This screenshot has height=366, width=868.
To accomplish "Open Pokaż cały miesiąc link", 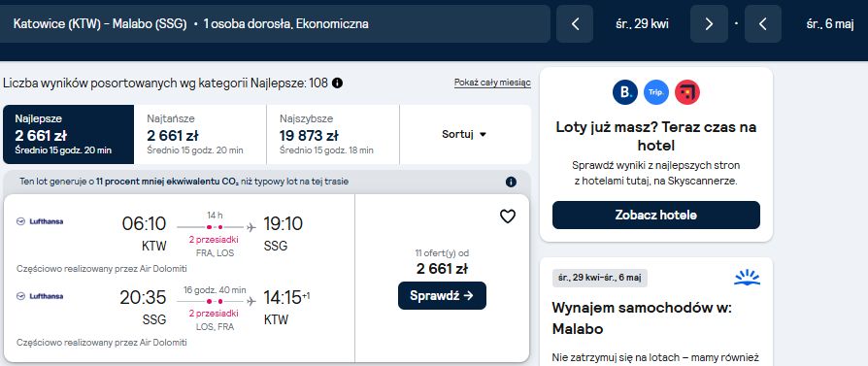I will pos(492,83).
